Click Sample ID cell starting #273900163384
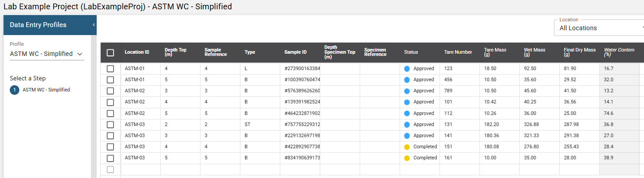 point(302,69)
